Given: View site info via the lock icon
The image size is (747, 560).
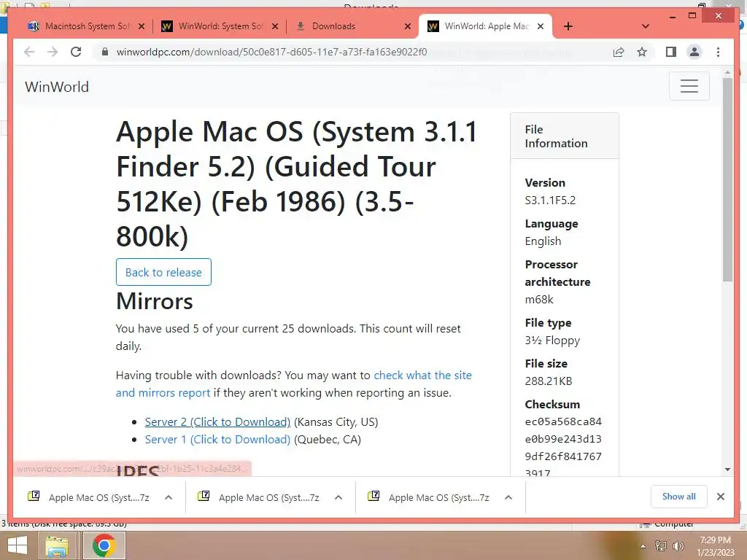Looking at the screenshot, I should tap(105, 52).
